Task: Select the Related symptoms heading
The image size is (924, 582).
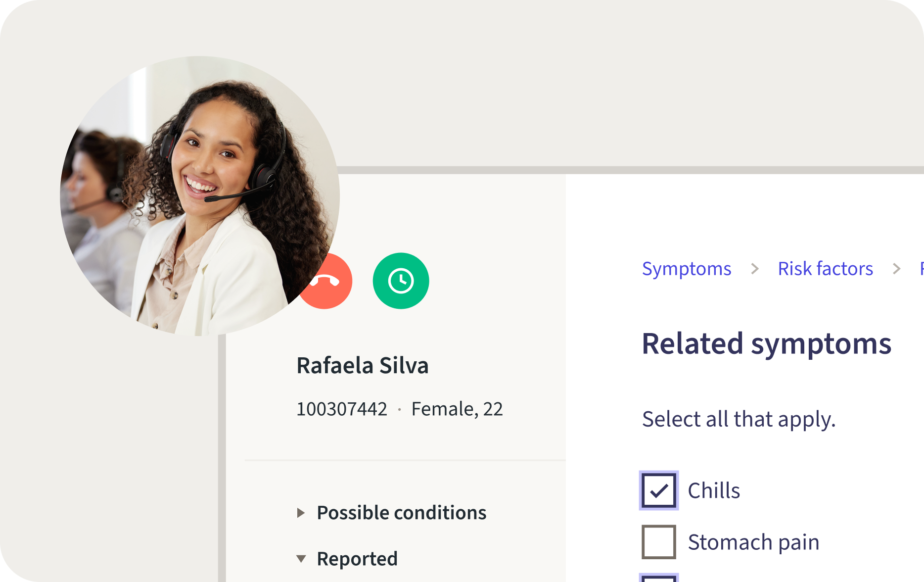Action: [766, 342]
